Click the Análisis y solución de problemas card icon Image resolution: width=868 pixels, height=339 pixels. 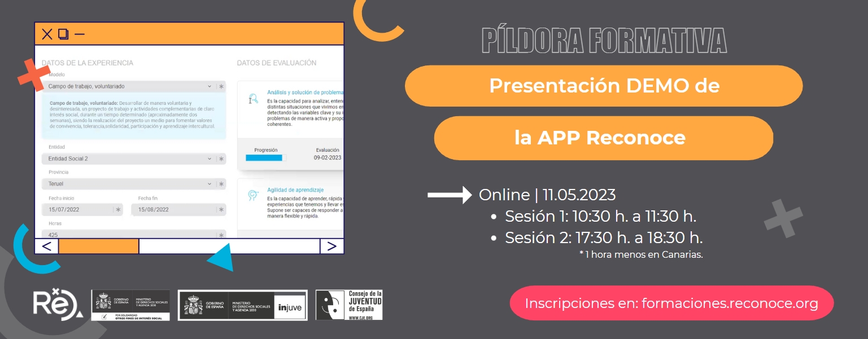[254, 99]
